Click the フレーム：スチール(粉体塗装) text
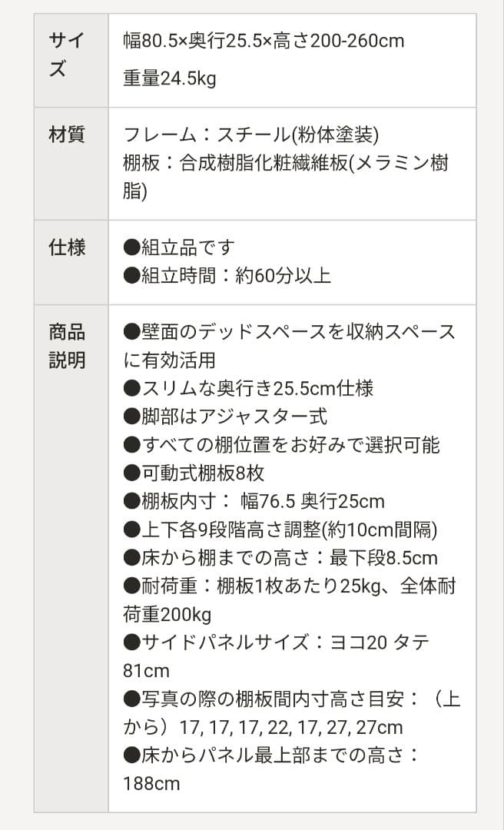 click(251, 135)
